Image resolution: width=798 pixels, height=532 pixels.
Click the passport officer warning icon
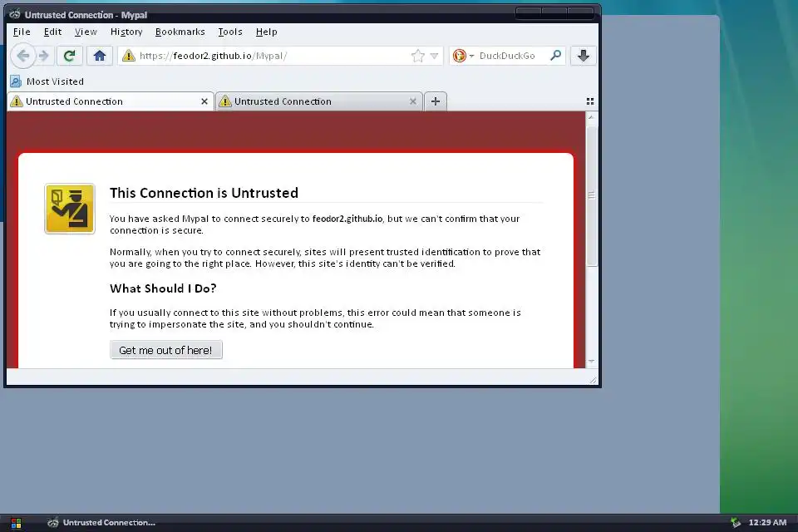(x=70, y=209)
